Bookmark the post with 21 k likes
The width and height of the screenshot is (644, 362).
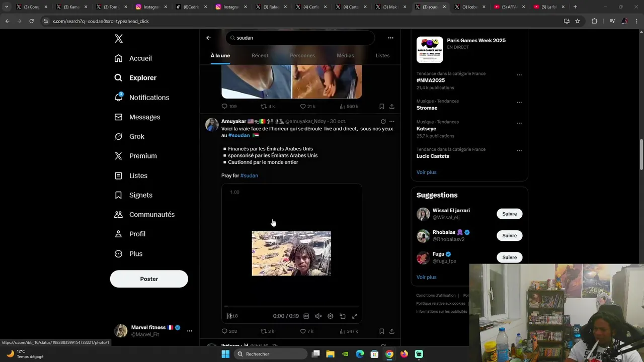point(381,107)
